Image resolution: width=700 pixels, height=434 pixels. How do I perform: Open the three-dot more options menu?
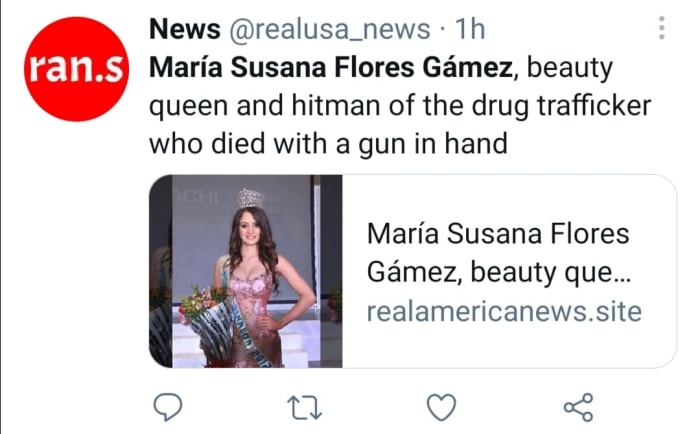coord(662,28)
